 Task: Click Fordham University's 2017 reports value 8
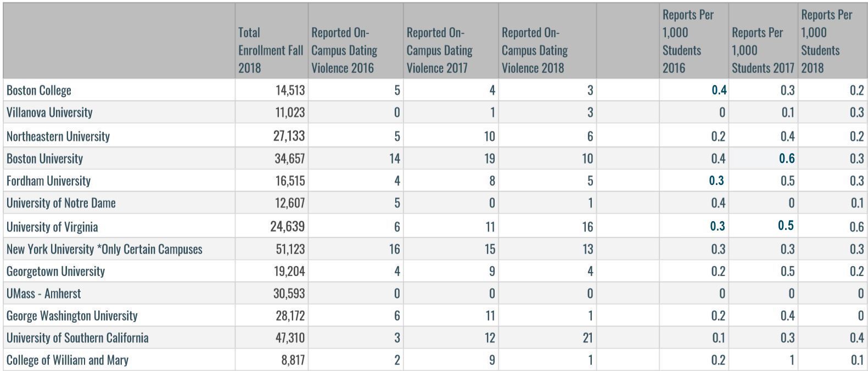492,181
